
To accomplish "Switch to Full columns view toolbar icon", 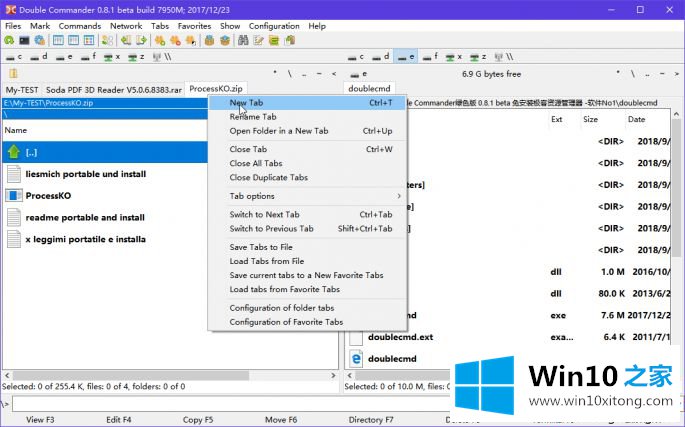I will tap(73, 41).
